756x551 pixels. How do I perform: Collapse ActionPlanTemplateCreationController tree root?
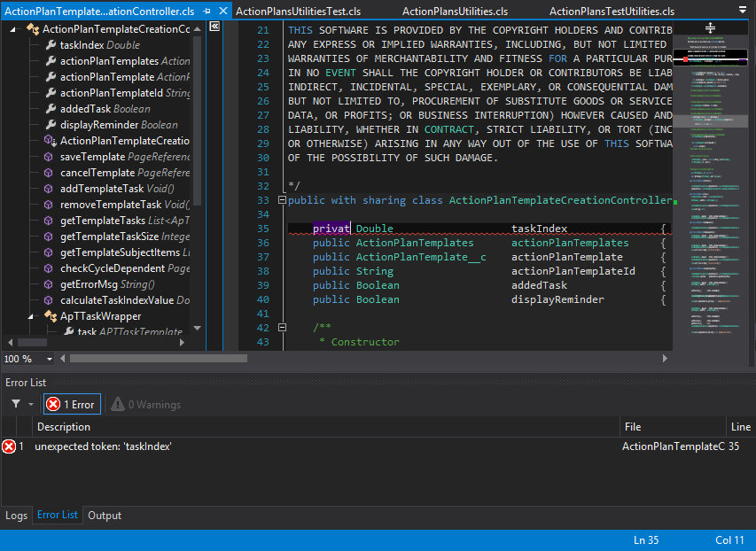(13, 29)
